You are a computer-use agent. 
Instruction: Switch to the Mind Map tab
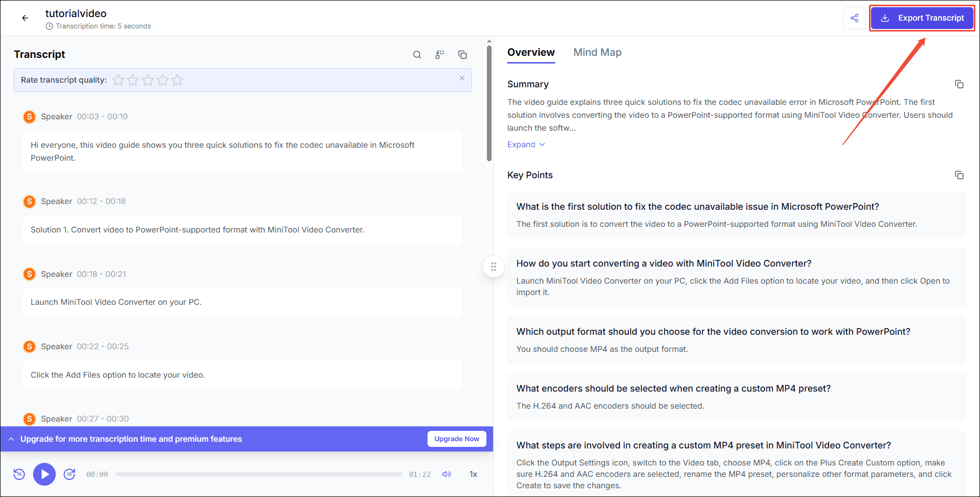[597, 52]
